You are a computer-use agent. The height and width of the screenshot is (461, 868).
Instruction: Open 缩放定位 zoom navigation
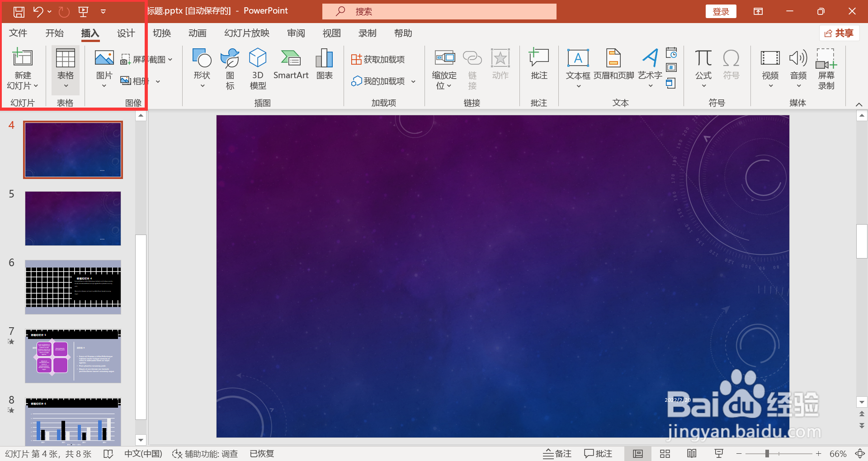[444, 69]
